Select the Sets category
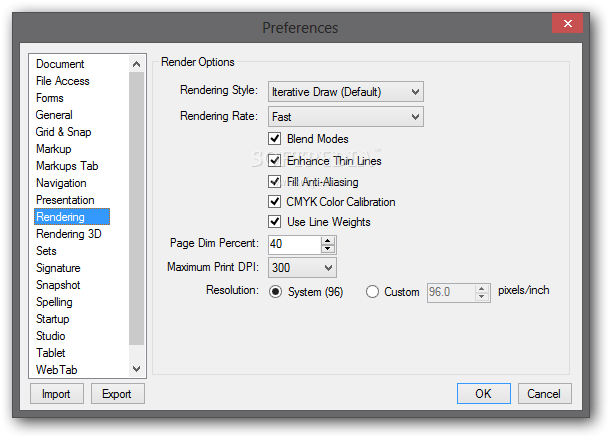This screenshot has height=438, width=610. click(46, 251)
